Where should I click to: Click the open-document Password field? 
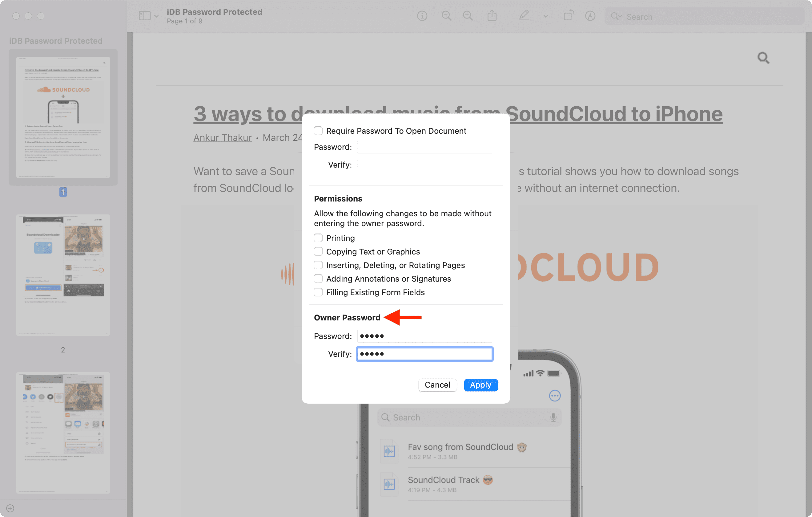click(424, 147)
